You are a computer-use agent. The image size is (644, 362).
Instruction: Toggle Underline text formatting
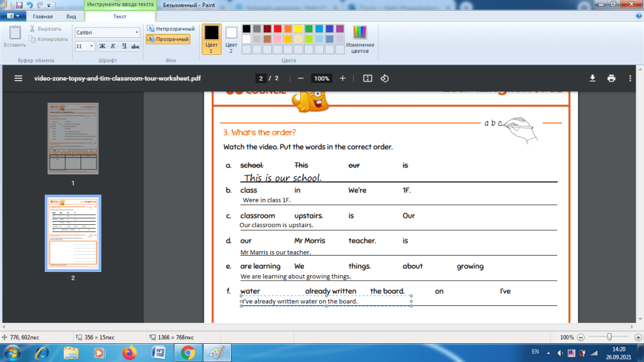125,46
